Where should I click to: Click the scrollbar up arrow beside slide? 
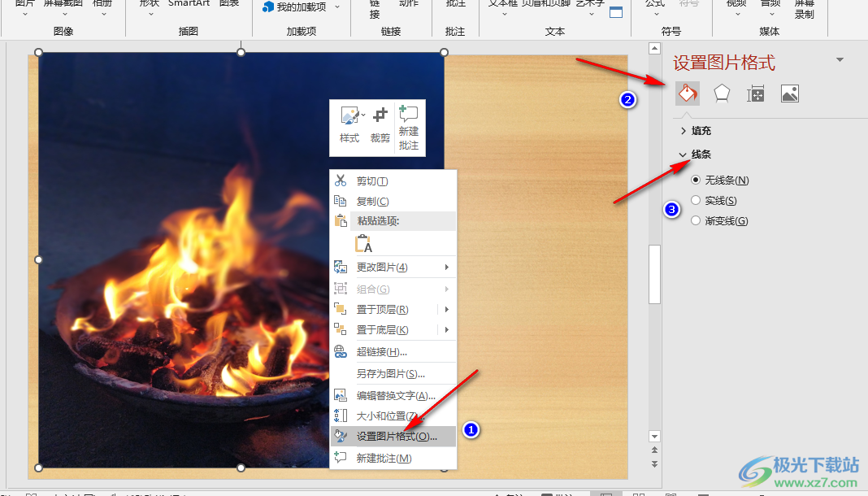pyautogui.click(x=654, y=49)
